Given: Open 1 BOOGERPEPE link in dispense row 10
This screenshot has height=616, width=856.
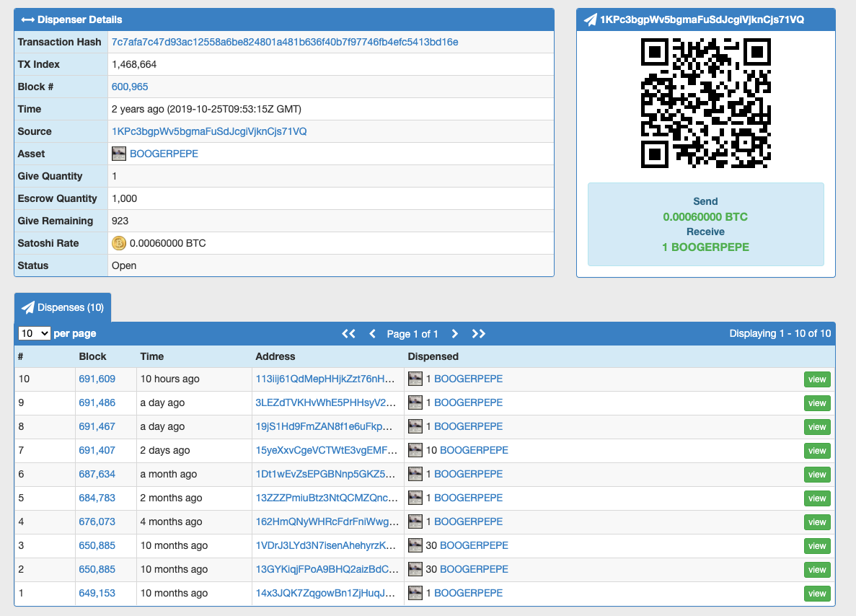Looking at the screenshot, I should click(469, 379).
